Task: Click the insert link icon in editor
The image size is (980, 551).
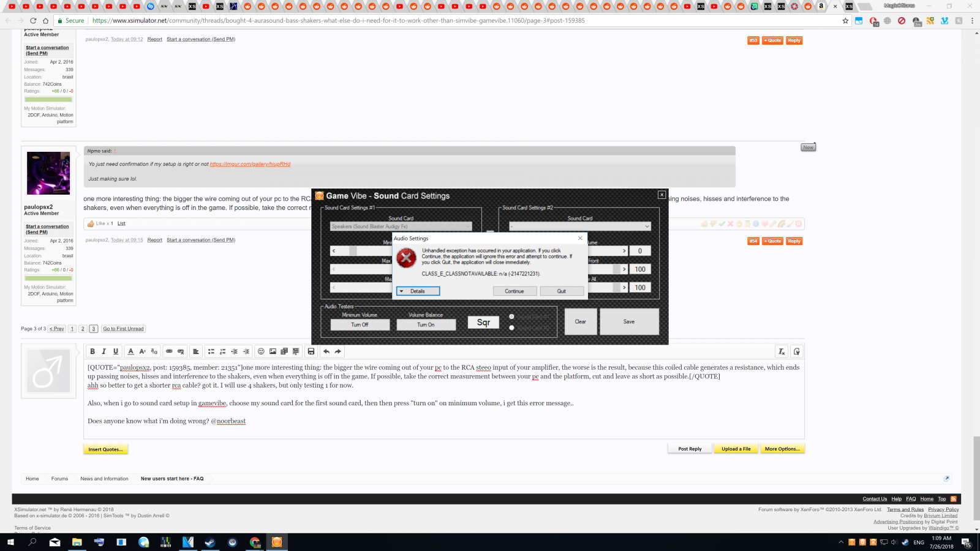Action: (169, 351)
